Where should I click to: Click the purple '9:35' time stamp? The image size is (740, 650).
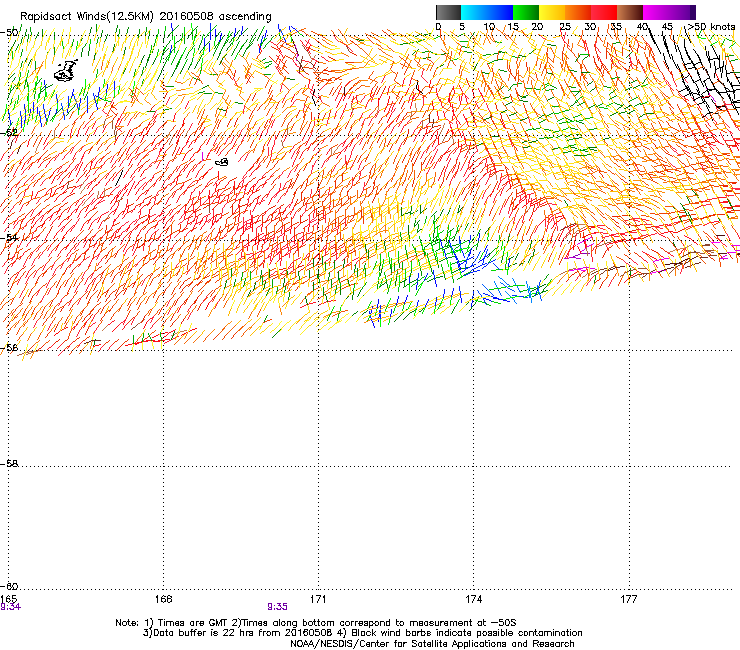click(x=277, y=607)
